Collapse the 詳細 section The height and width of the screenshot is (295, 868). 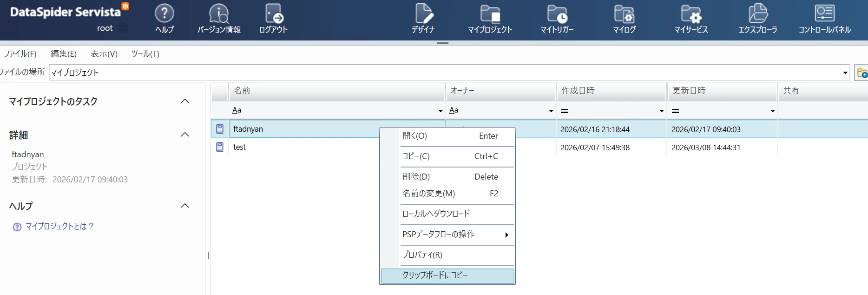click(x=185, y=134)
